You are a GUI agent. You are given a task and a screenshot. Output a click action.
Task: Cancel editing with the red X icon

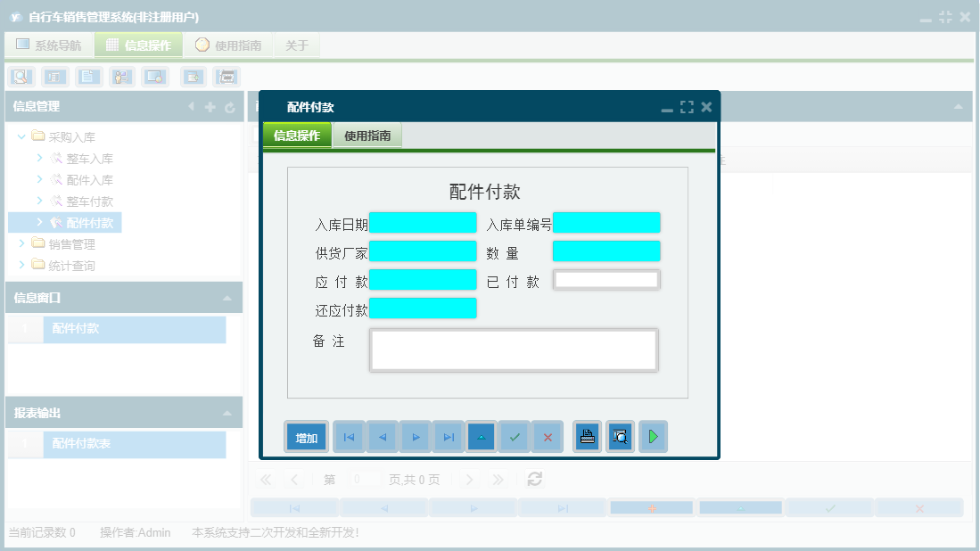coord(548,436)
